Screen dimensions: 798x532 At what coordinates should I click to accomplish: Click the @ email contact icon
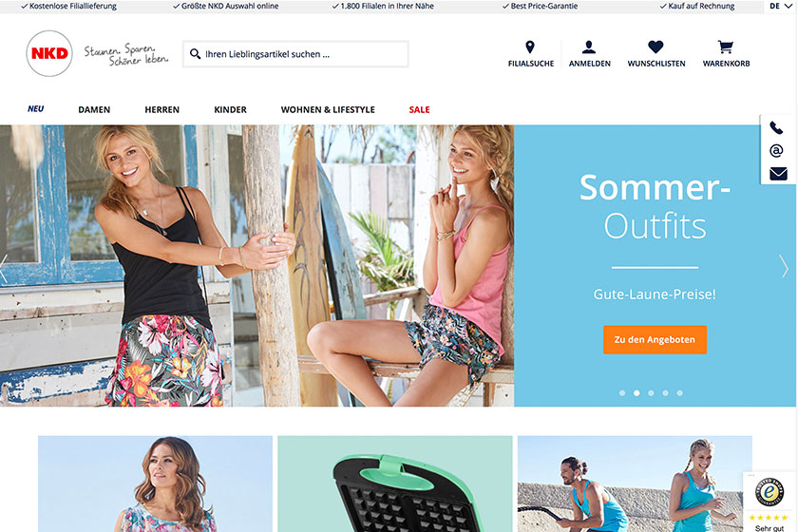click(x=776, y=151)
